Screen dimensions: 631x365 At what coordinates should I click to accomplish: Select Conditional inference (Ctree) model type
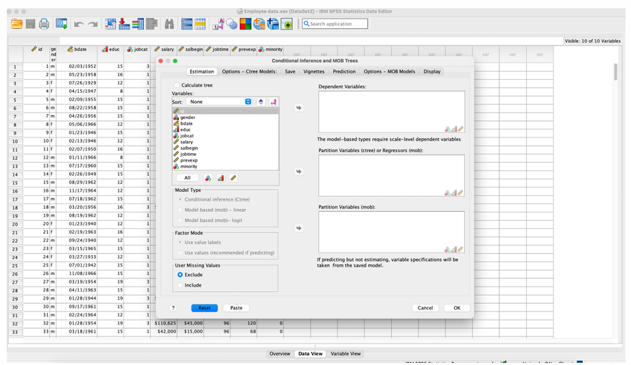point(180,199)
